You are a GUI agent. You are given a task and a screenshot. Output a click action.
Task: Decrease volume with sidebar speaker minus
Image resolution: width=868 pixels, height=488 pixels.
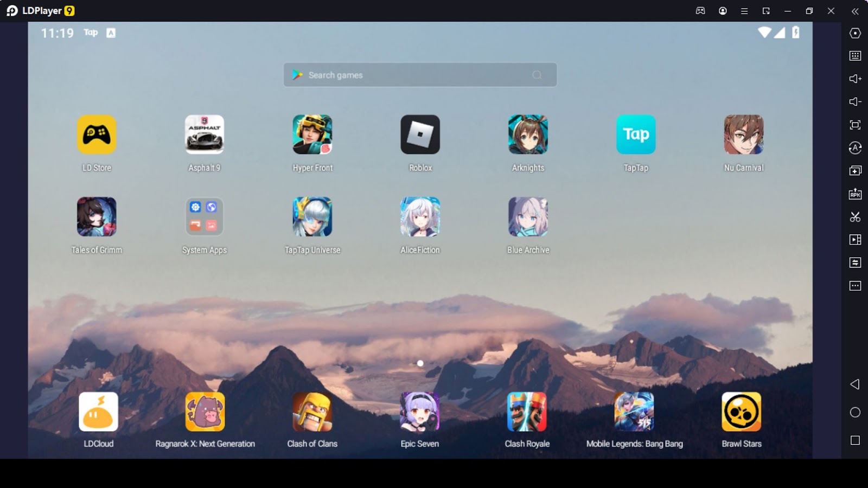pos(855,101)
